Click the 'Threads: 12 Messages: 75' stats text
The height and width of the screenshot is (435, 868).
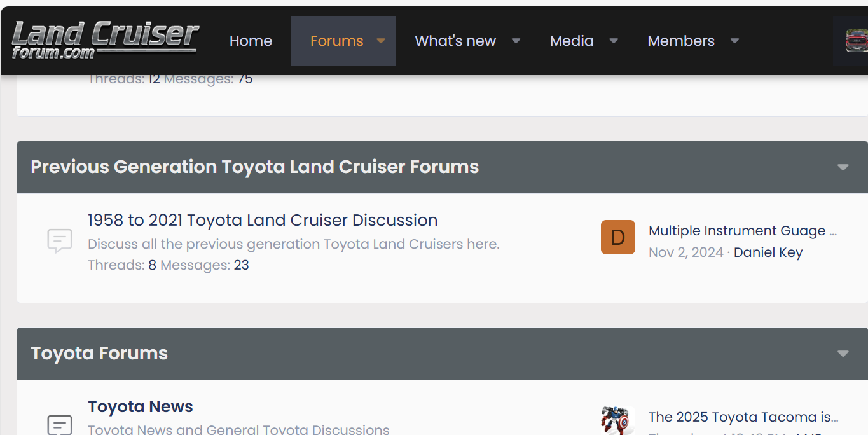tap(170, 79)
